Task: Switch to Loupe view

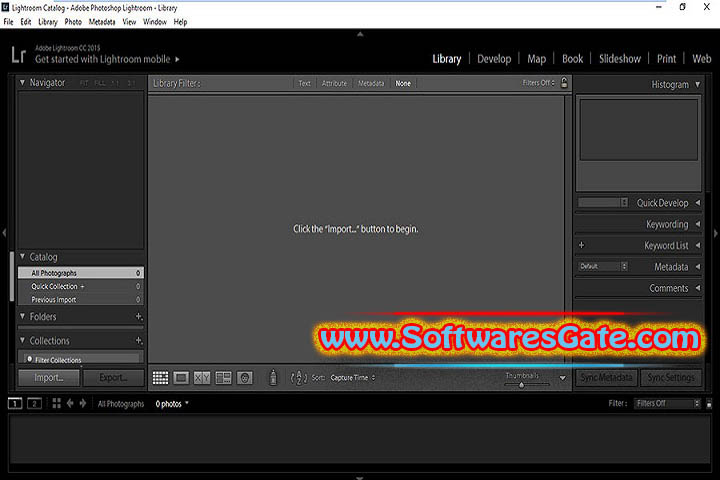Action: (181, 378)
